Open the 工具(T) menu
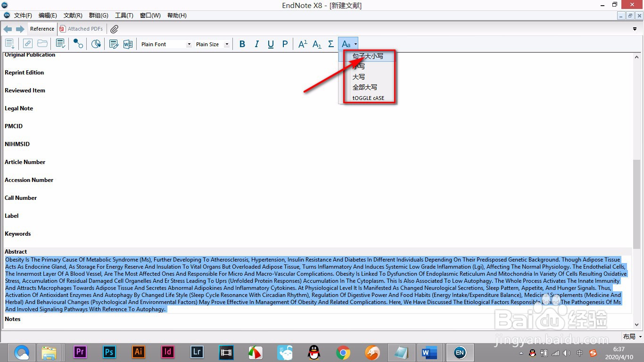Viewport: 644px width, 362px height. point(124,16)
